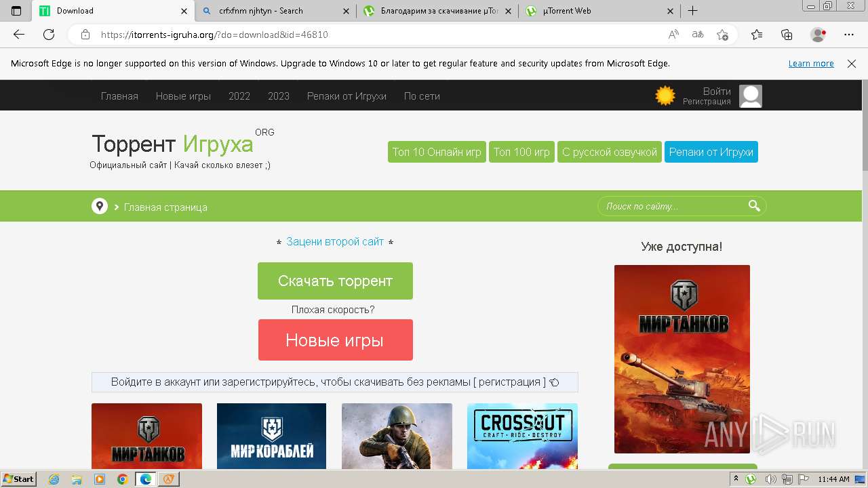Open the Edge profile avatar

coord(818,35)
